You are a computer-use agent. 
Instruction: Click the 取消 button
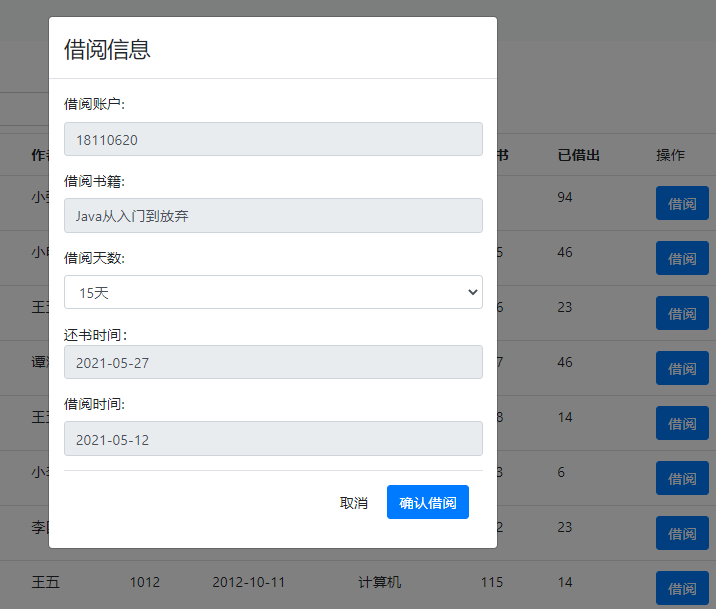pyautogui.click(x=353, y=503)
